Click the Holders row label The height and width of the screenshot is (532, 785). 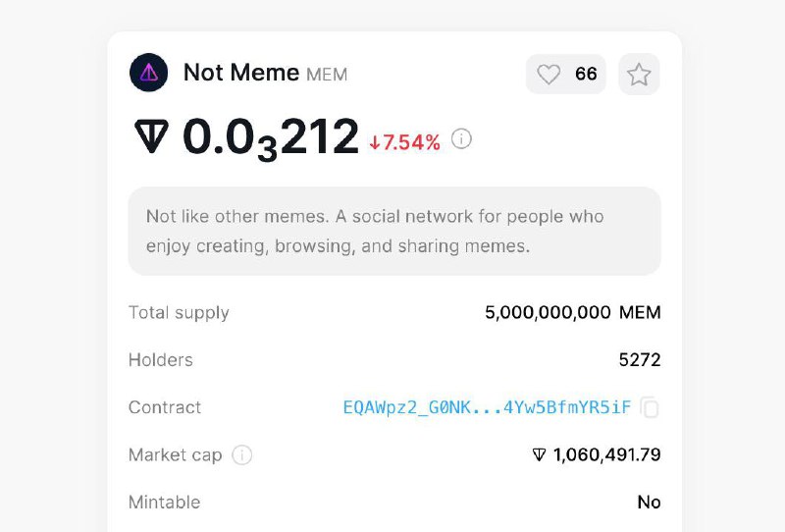click(x=160, y=359)
